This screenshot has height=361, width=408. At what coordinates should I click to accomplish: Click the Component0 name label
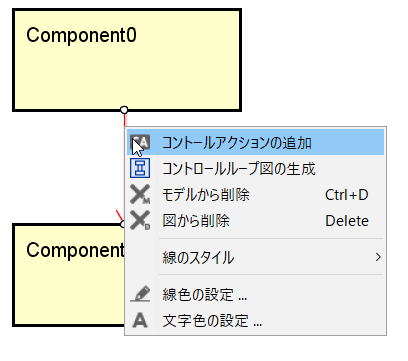[81, 35]
